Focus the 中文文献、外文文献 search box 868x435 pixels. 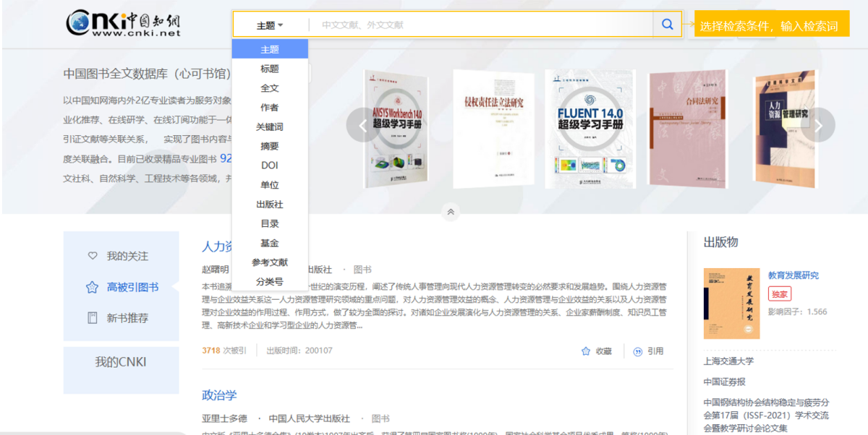click(x=481, y=25)
